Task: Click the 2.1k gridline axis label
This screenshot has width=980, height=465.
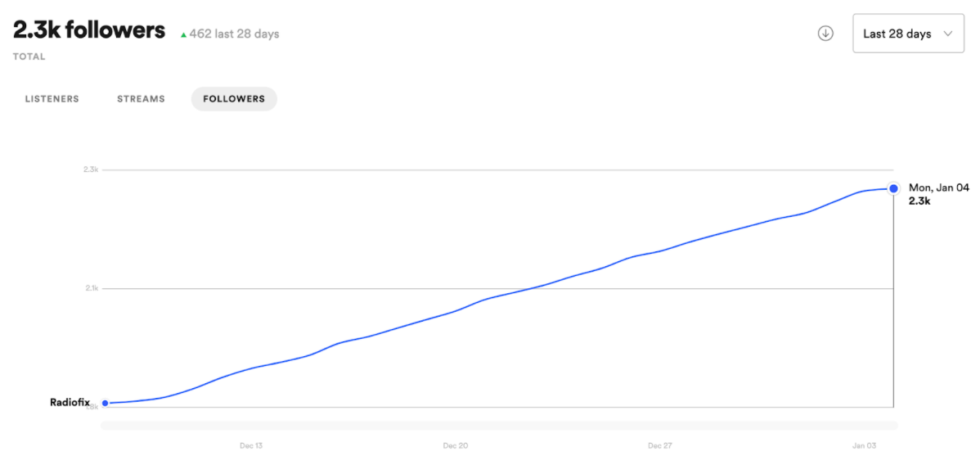Action: click(x=92, y=288)
